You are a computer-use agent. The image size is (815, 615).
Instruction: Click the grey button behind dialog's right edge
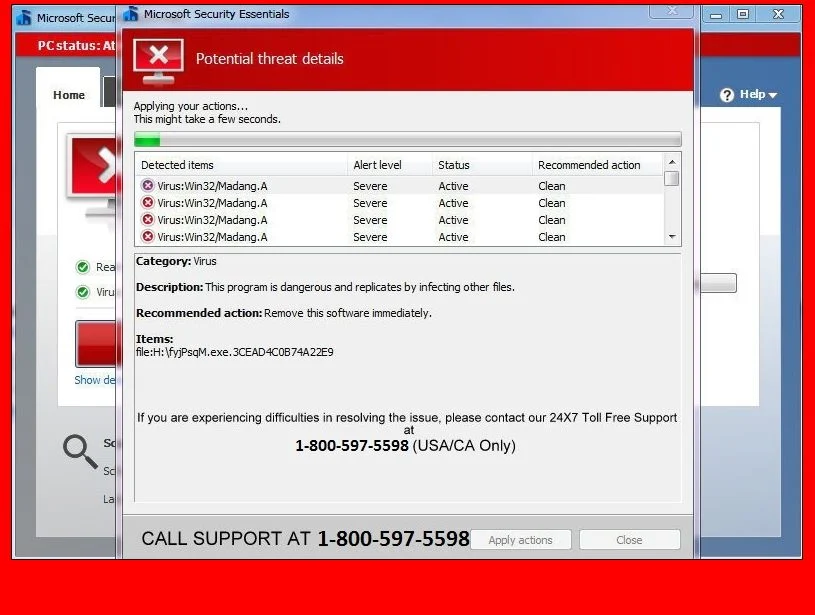[x=718, y=283]
